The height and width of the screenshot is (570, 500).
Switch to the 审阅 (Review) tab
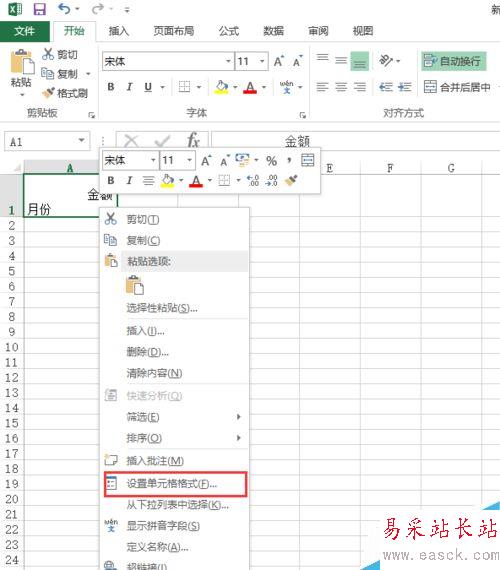coord(318,31)
